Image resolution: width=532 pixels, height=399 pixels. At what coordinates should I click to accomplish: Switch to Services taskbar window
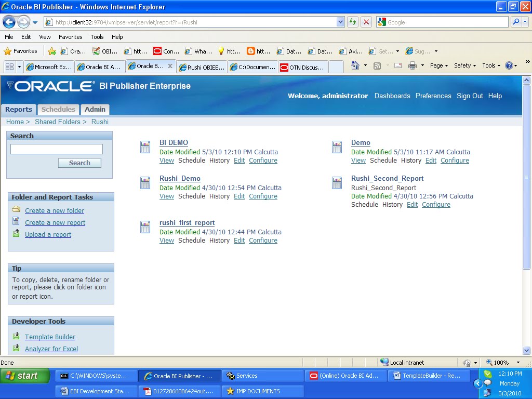point(262,376)
